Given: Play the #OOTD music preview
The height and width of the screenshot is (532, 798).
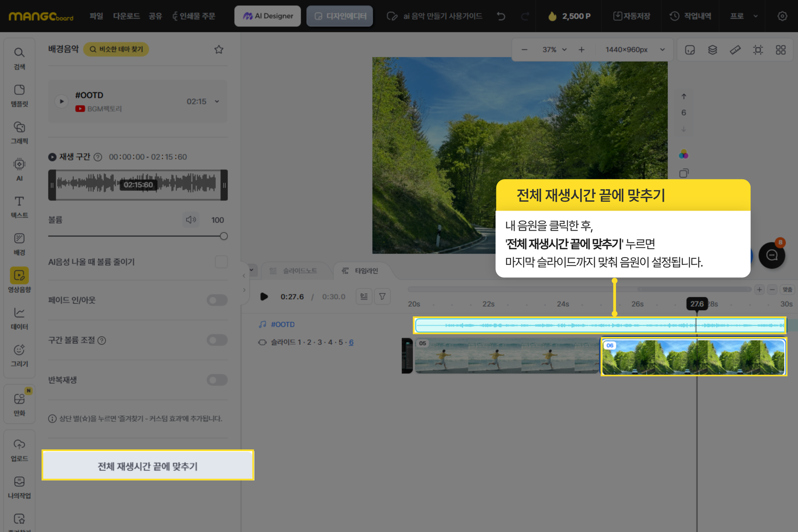Looking at the screenshot, I should coord(62,101).
